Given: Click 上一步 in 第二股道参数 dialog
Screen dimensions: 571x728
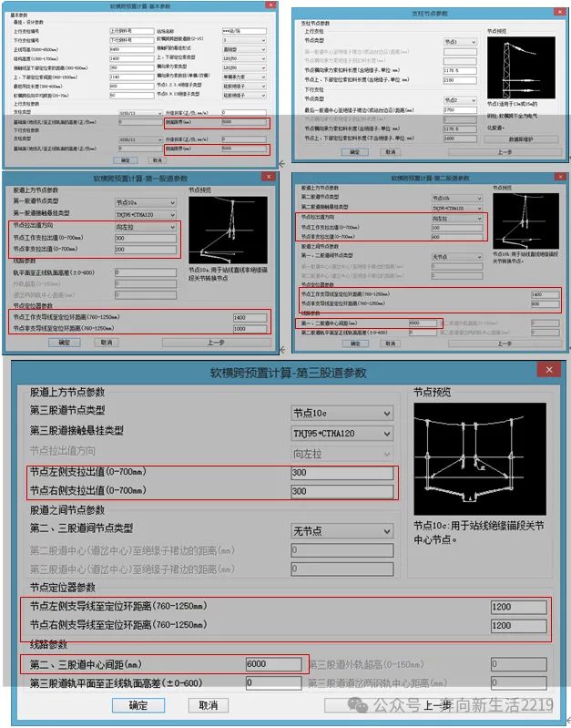Looking at the screenshot, I should 505,343.
